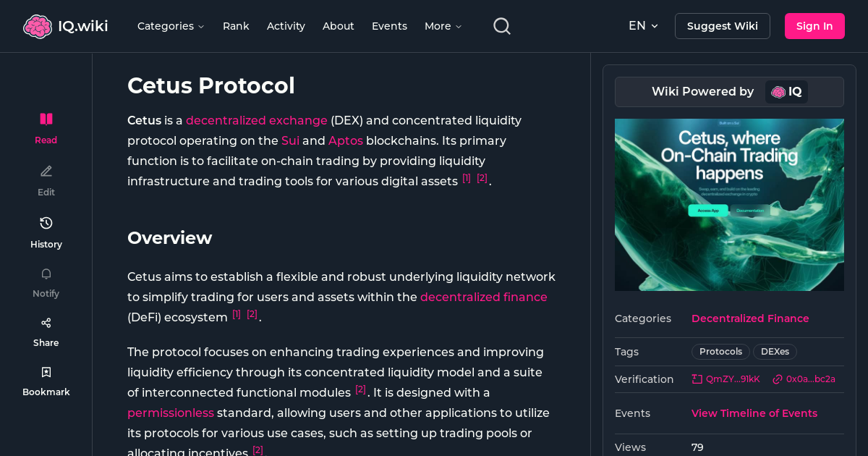Select the DEXes tag
The image size is (868, 456).
point(775,351)
